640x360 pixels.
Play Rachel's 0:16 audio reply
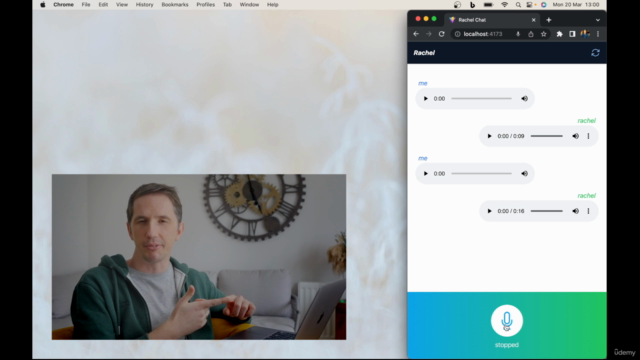(x=489, y=211)
